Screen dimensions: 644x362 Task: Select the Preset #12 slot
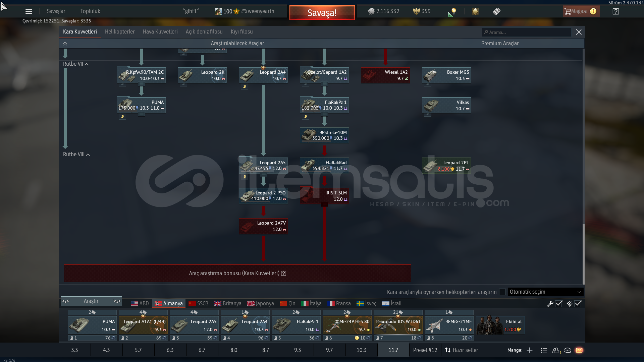[425, 350]
